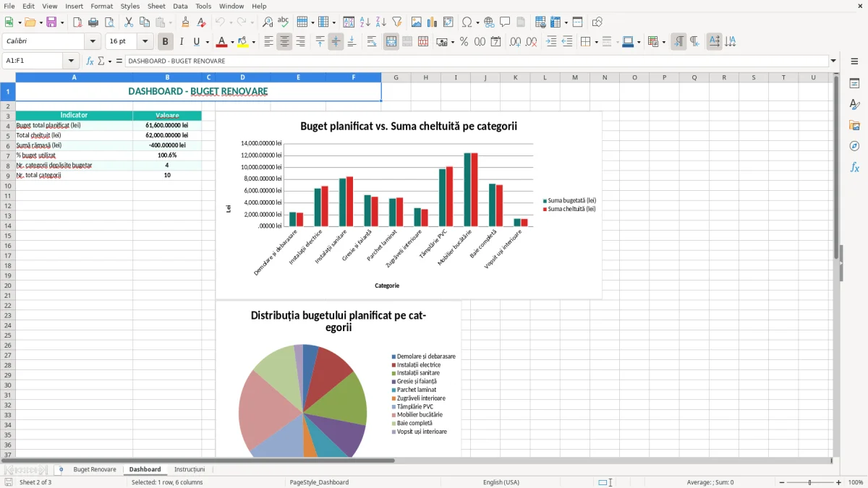Toggle Center Horizontally alignment
Viewport: 868px width, 488px height.
pos(285,42)
